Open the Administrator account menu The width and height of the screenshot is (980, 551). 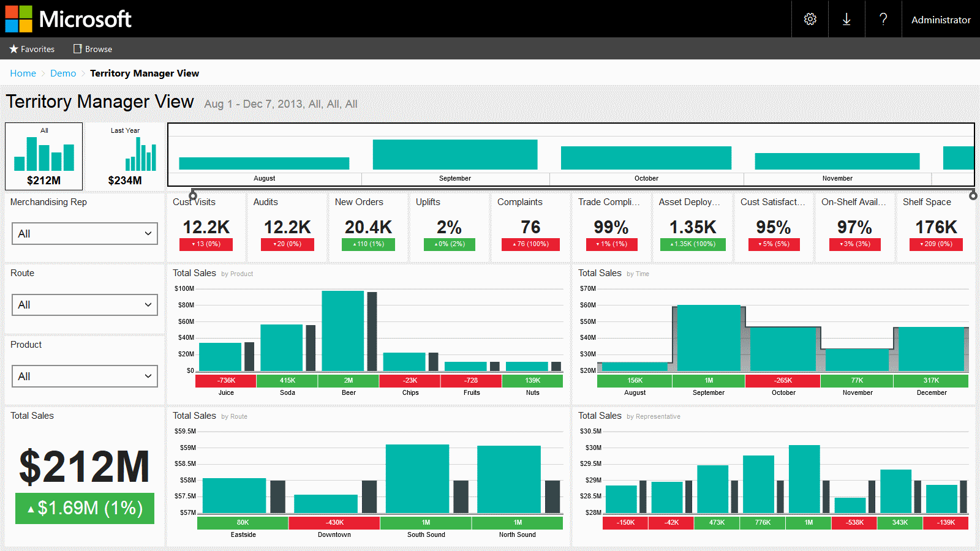click(941, 20)
